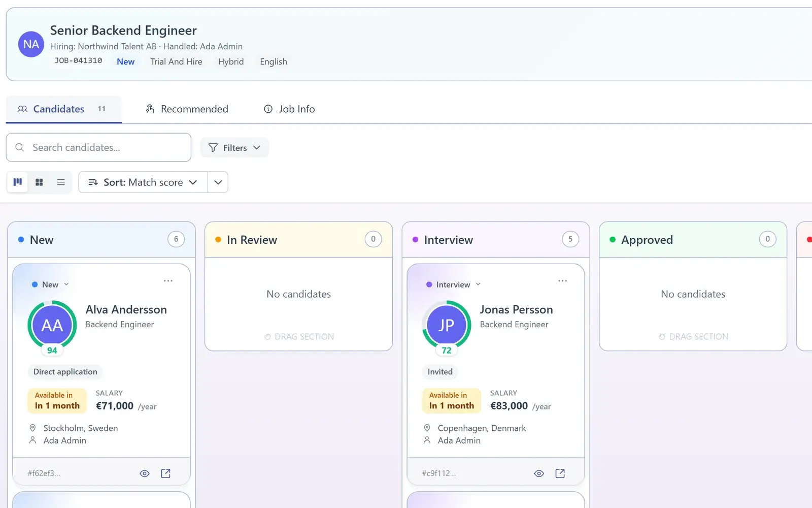Viewport: 812px width, 508px height.
Task: Click the AA avatar with score ring
Action: point(52,325)
